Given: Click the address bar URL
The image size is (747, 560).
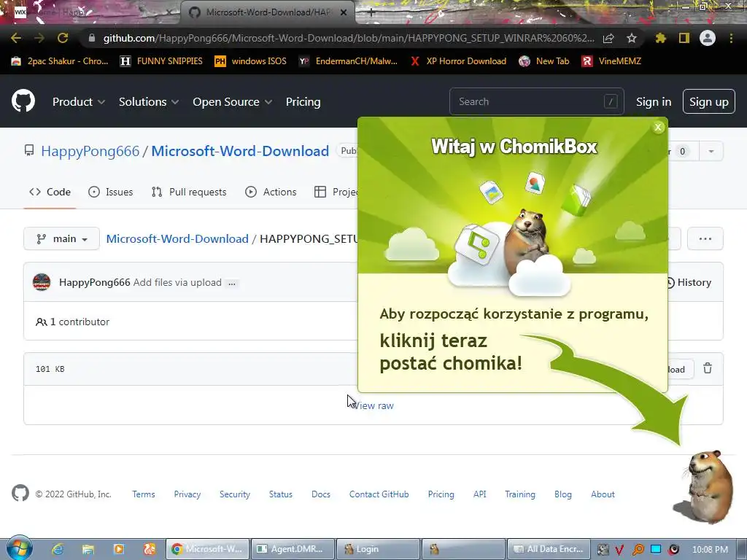Looking at the screenshot, I should [x=349, y=38].
